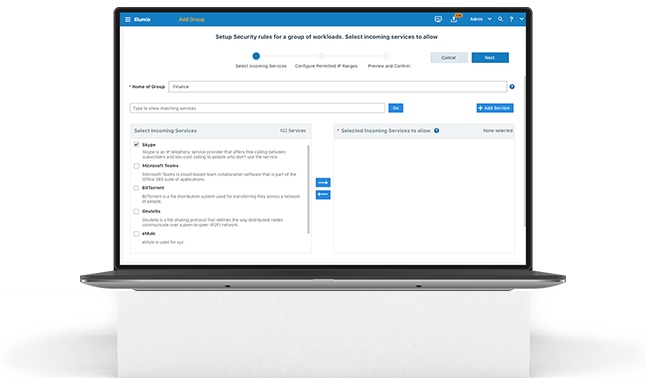
Task: Click the page vertical scrollbar
Action: click(x=524, y=151)
